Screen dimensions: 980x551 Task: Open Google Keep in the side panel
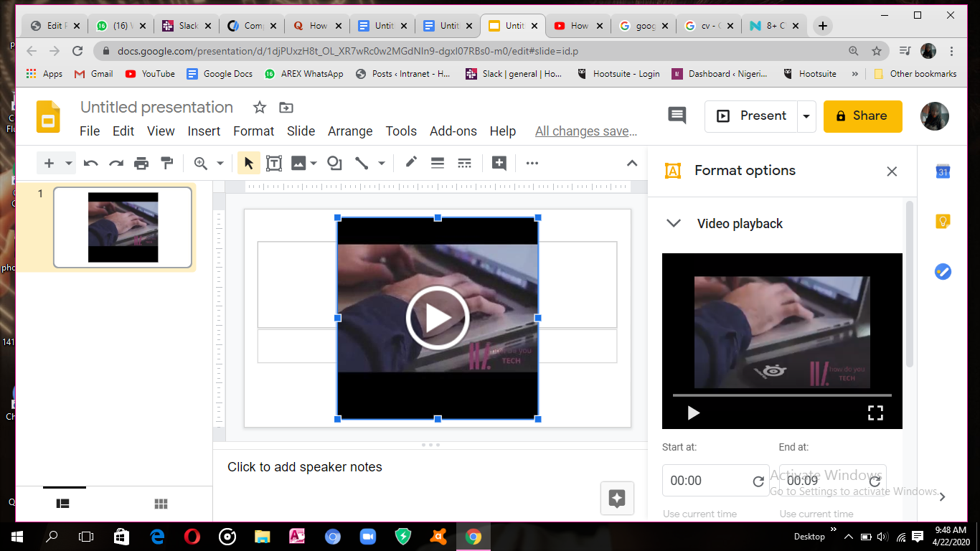click(943, 222)
